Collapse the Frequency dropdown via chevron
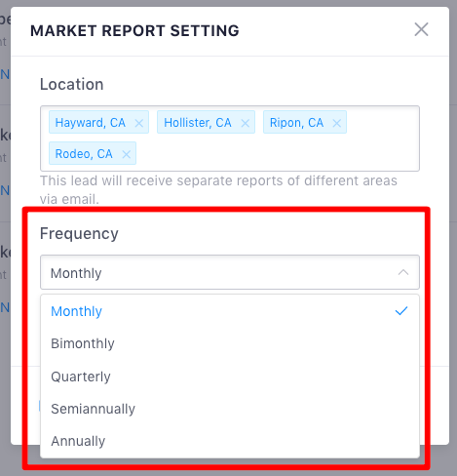Screen dimensions: 457x476 tap(403, 272)
